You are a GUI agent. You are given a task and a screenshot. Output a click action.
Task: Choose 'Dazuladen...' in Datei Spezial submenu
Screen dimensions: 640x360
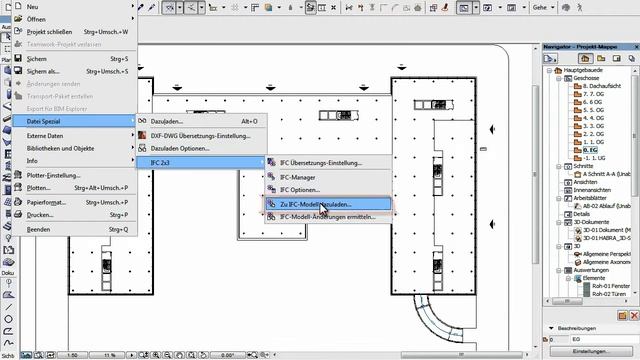[202, 121]
